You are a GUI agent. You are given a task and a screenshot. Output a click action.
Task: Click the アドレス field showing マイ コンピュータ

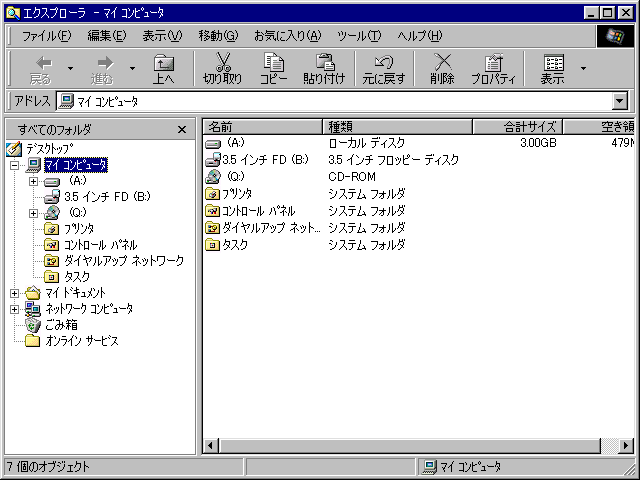click(335, 101)
